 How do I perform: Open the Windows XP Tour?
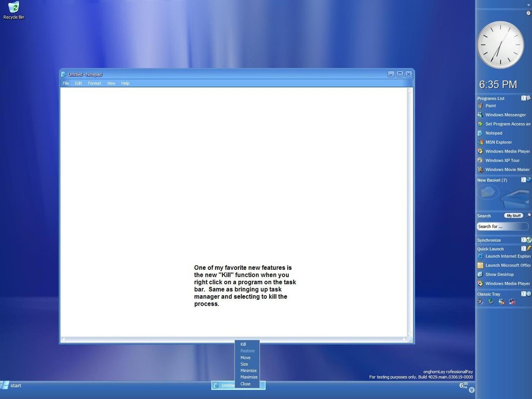click(504, 160)
